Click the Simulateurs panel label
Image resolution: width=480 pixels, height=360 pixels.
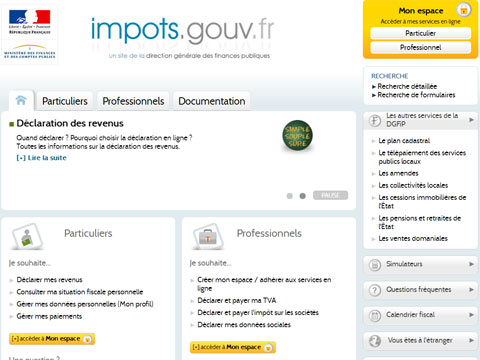click(x=404, y=264)
